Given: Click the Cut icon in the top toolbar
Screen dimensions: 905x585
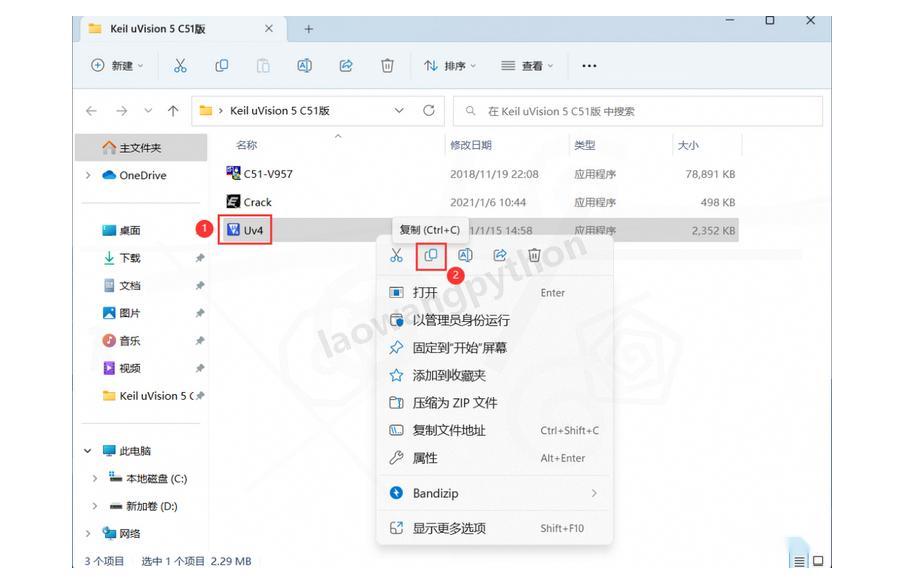Looking at the screenshot, I should point(180,66).
